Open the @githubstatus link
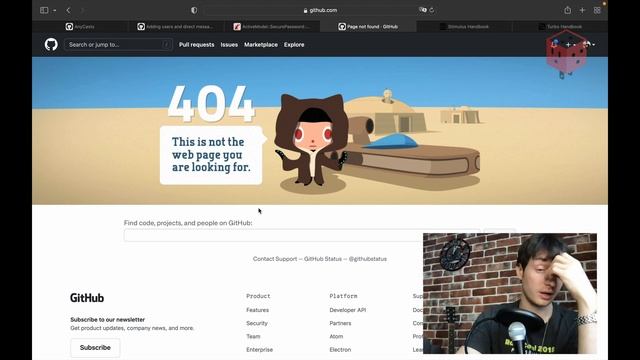 367,259
